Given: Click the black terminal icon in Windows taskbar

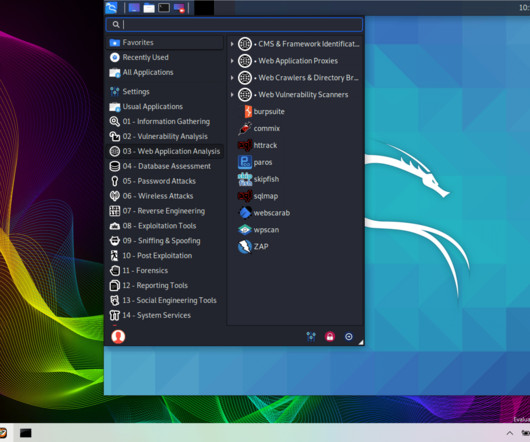Looking at the screenshot, I should 25,433.
